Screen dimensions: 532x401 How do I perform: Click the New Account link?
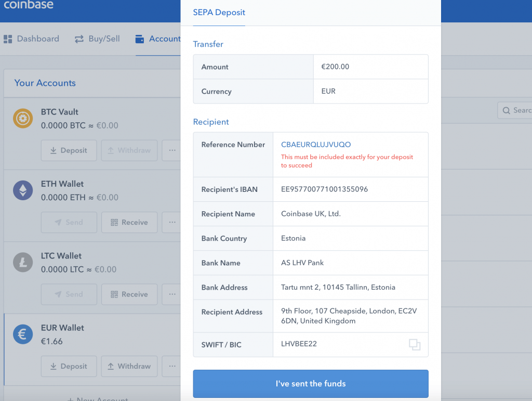tap(98, 399)
